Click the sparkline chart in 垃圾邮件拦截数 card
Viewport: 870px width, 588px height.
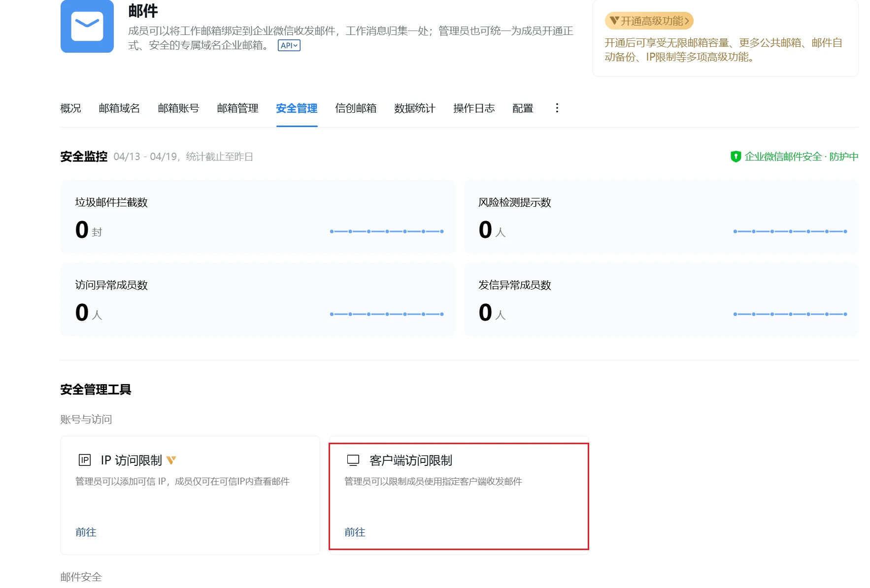coord(386,230)
